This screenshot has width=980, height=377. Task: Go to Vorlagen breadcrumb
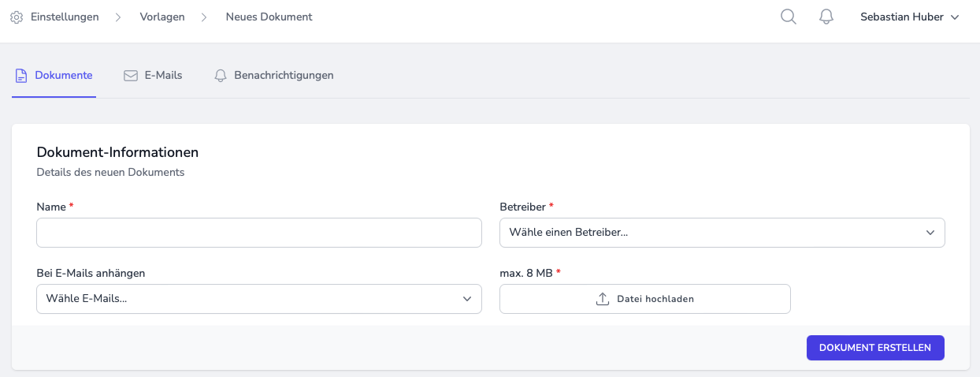162,17
